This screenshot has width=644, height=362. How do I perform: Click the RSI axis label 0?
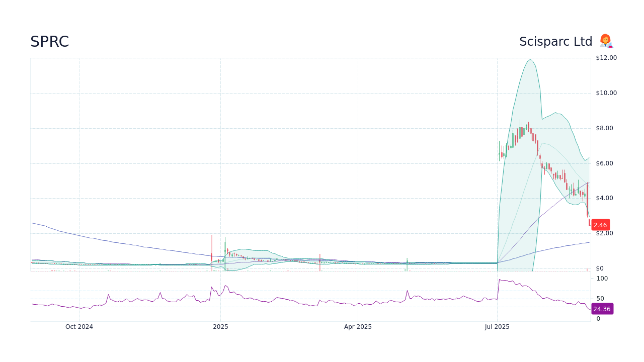pos(598,319)
